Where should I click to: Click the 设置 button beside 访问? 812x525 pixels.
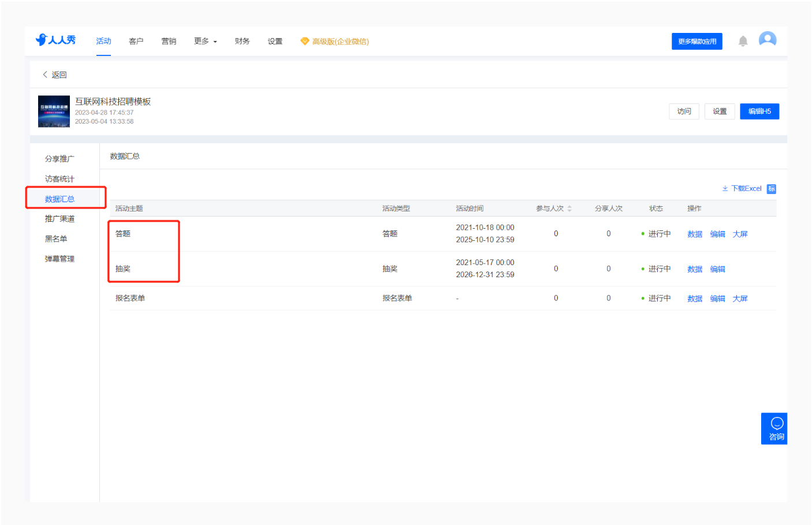[x=720, y=111]
